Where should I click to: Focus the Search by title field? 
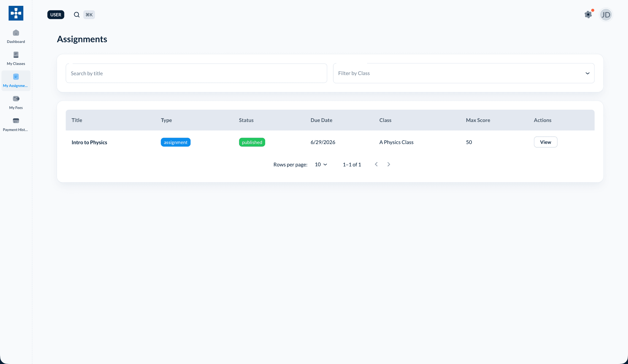(196, 73)
